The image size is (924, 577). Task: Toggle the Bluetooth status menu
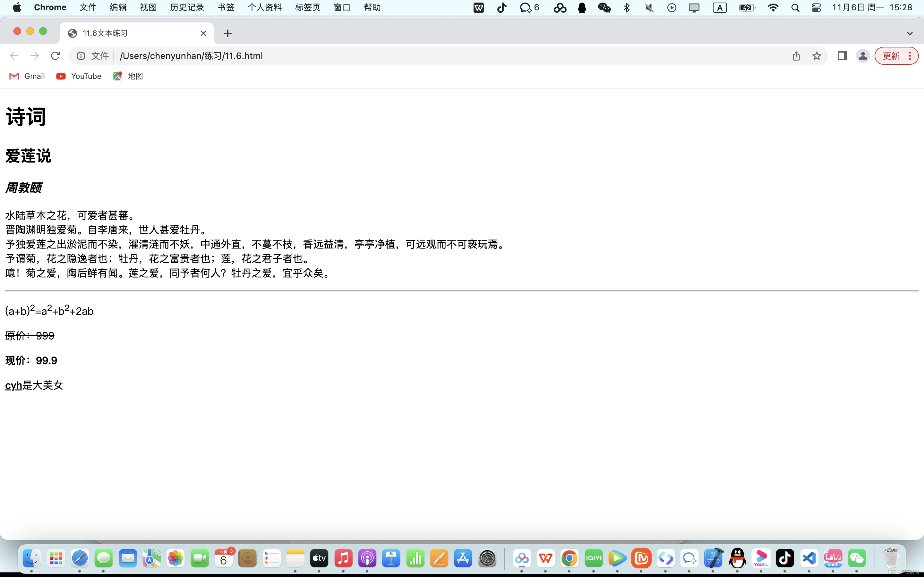coord(627,8)
